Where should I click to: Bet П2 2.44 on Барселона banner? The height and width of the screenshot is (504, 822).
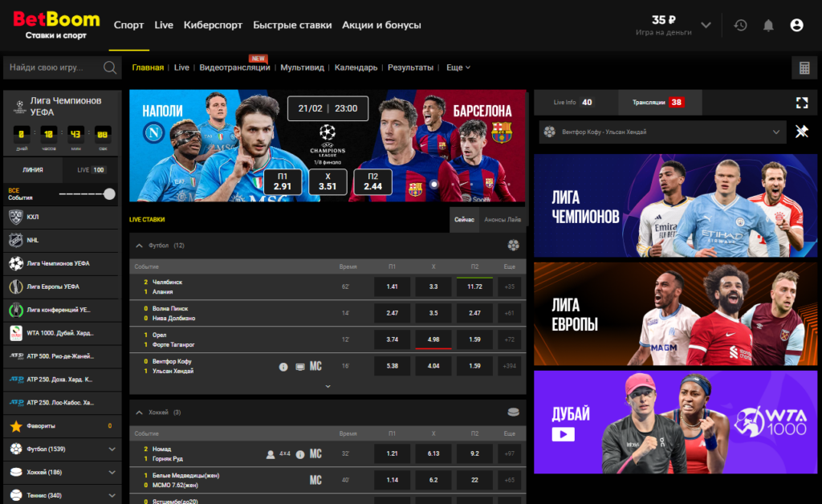[x=372, y=182]
